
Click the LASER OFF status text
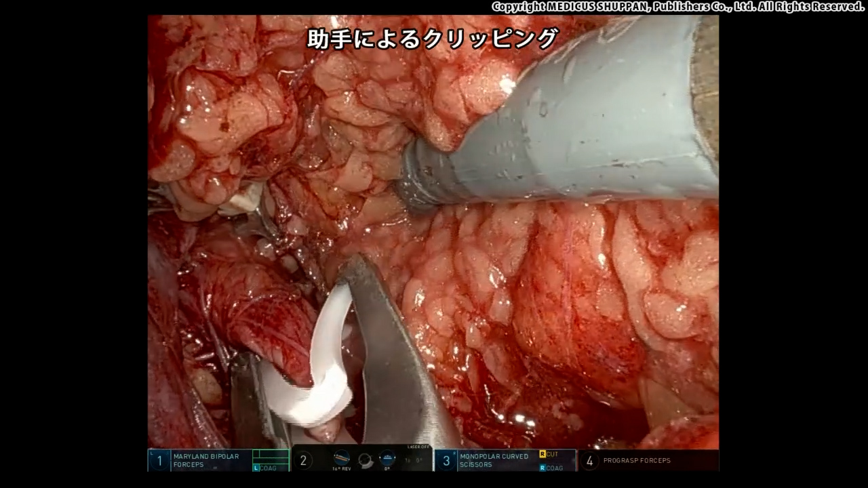click(x=418, y=447)
